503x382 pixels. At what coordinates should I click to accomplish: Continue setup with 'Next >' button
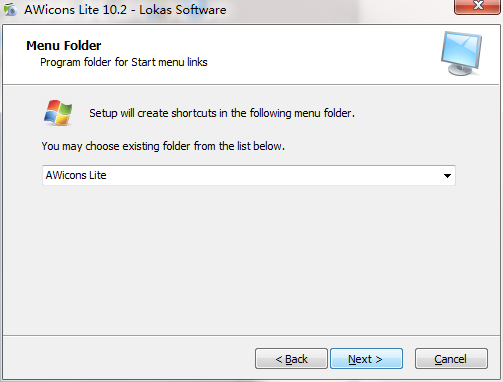pyautogui.click(x=366, y=359)
